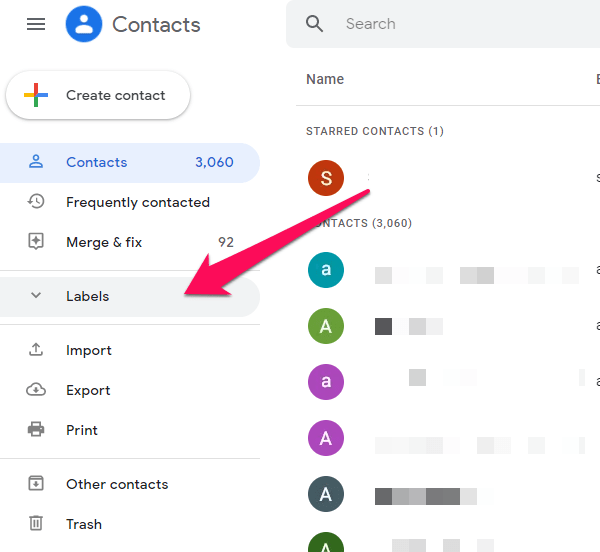The width and height of the screenshot is (600, 552).
Task: Click the Print printer icon
Action: (36, 430)
